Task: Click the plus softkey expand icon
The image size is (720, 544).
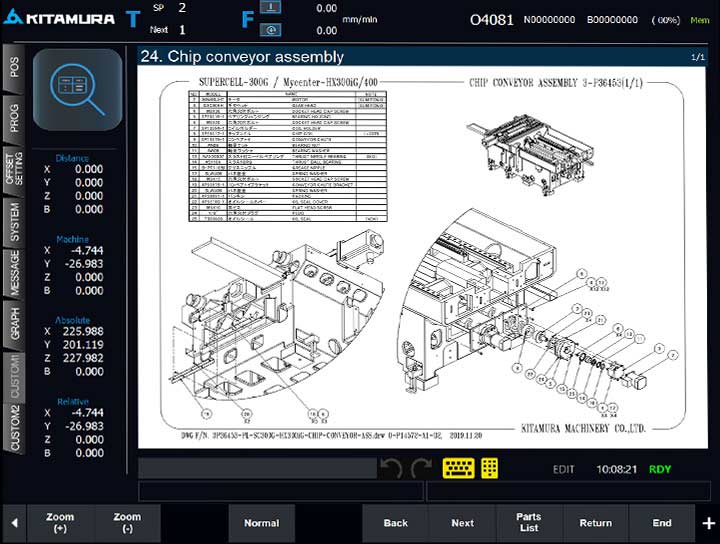Action: point(708,523)
